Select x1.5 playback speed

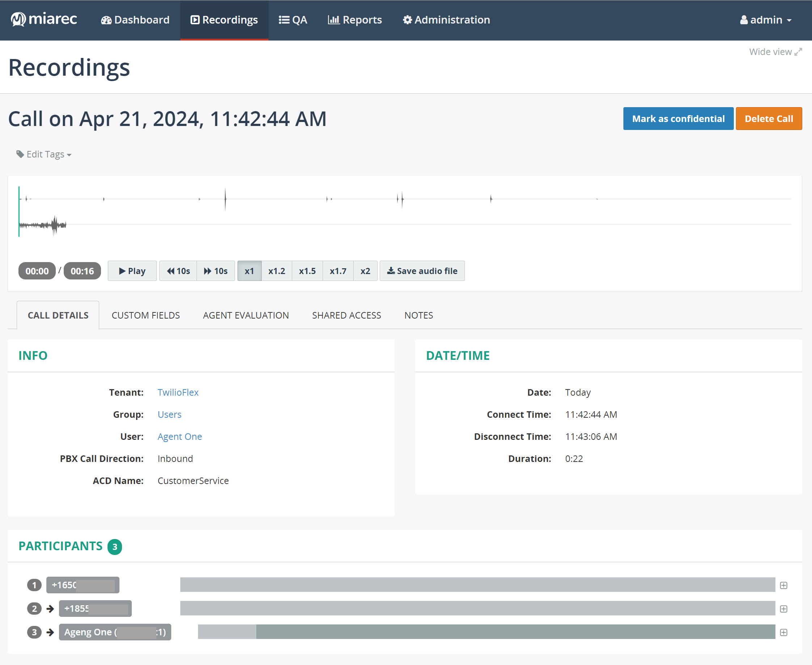[x=307, y=271]
